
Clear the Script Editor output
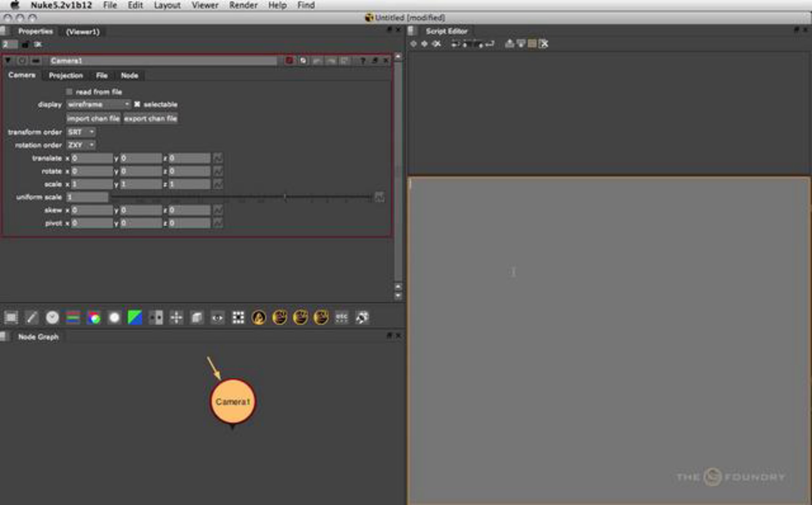(544, 44)
